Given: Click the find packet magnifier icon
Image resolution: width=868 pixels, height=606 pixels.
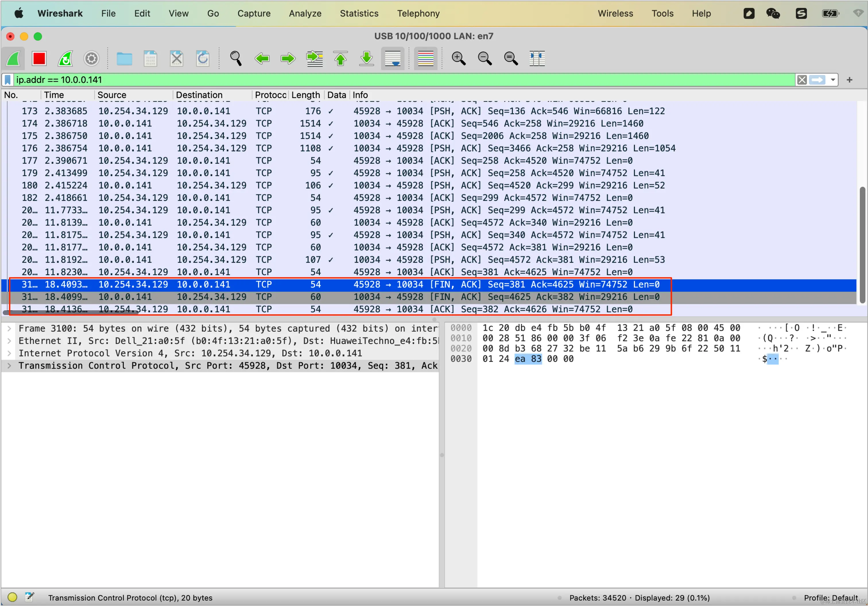Looking at the screenshot, I should (x=236, y=59).
